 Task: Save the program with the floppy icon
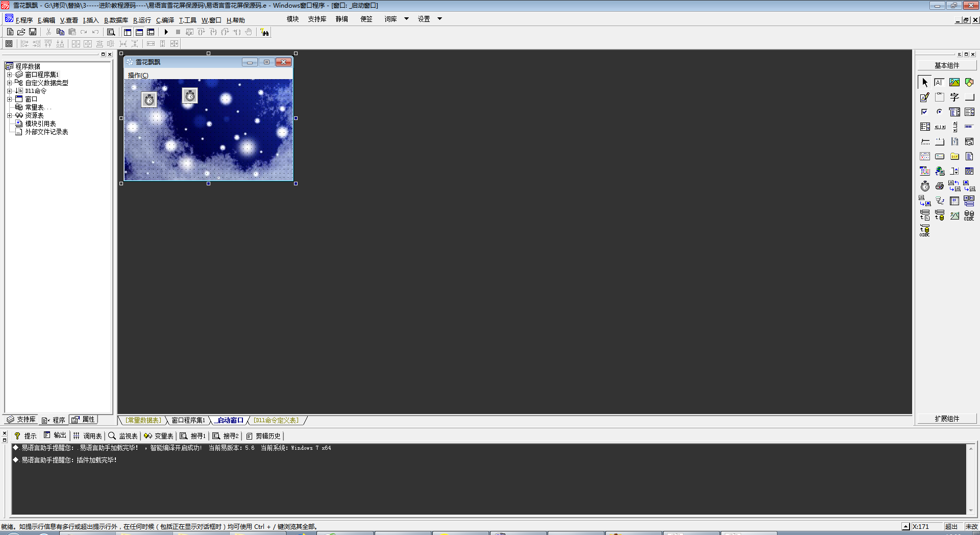point(33,32)
